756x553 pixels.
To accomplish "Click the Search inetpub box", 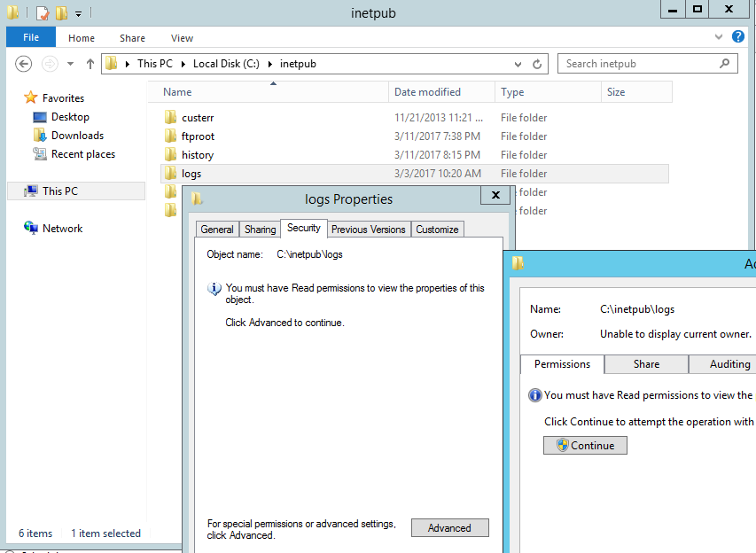I will [648, 64].
